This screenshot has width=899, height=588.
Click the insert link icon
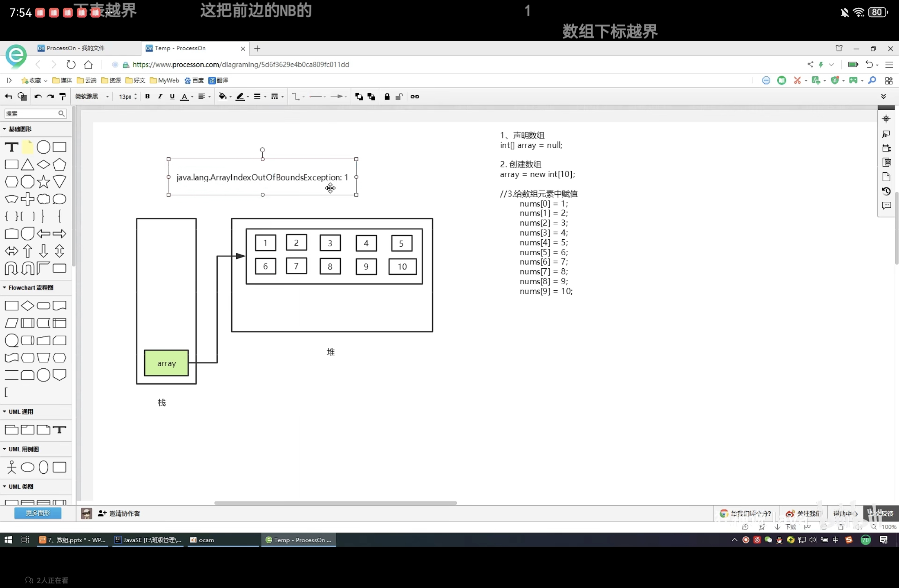(x=414, y=96)
